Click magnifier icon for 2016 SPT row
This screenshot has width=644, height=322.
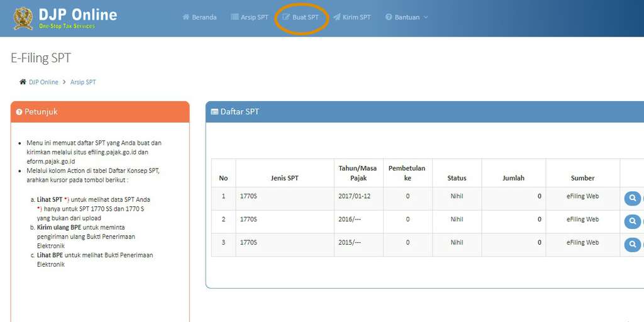pyautogui.click(x=632, y=221)
